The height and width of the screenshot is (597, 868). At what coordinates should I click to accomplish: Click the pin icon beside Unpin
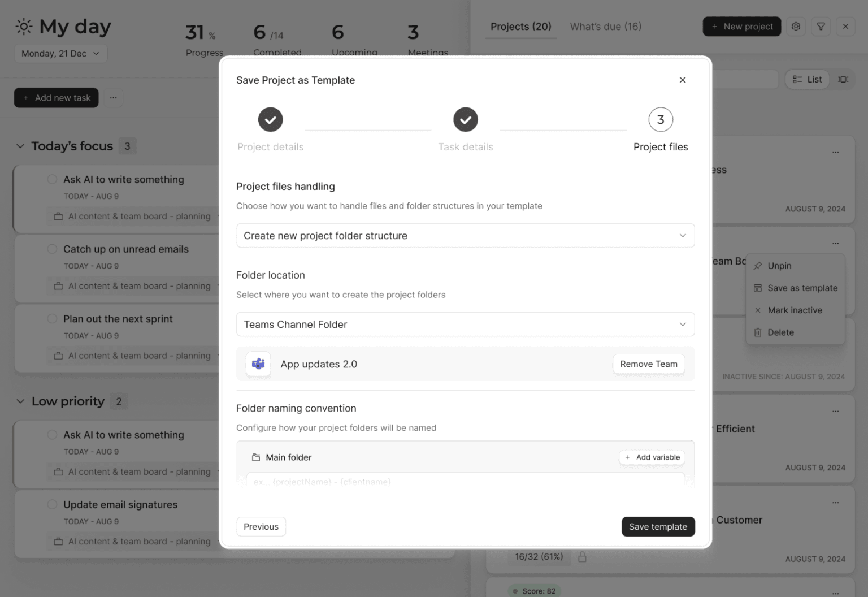tap(758, 265)
